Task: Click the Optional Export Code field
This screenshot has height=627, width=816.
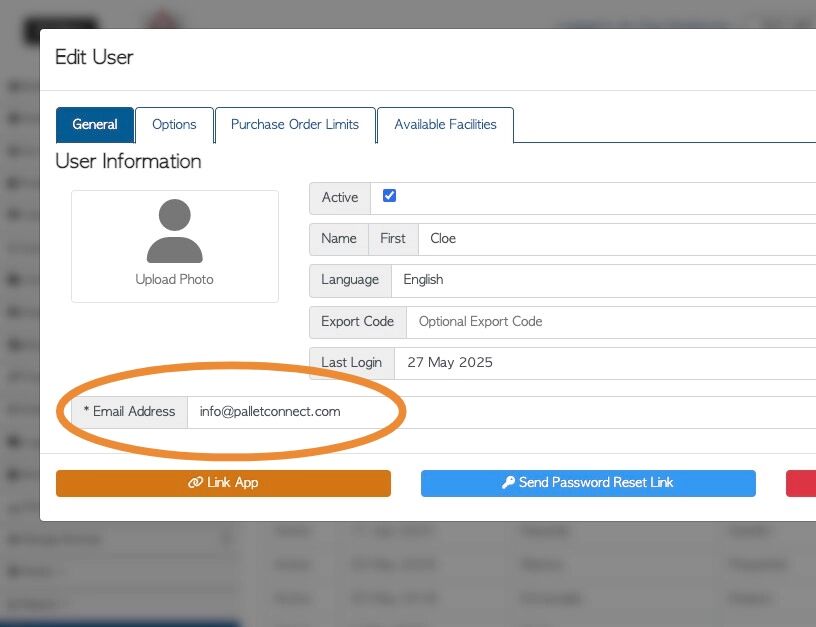Action: coord(611,322)
